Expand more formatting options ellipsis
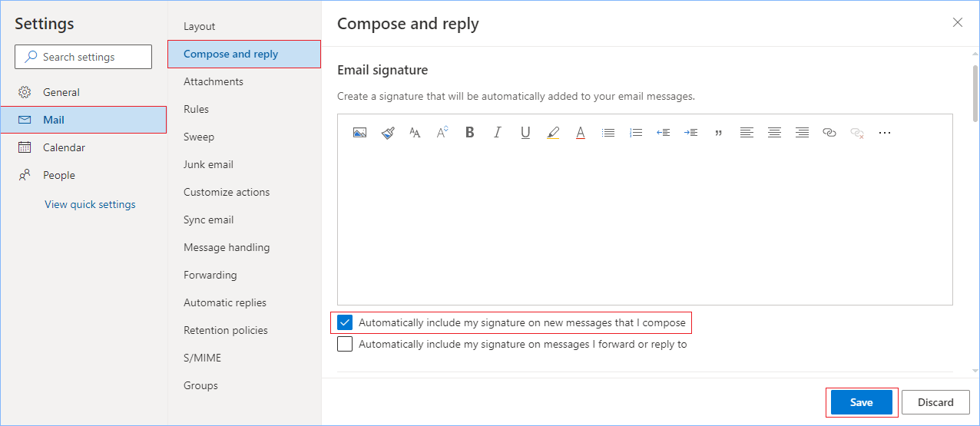The image size is (980, 426). (885, 133)
